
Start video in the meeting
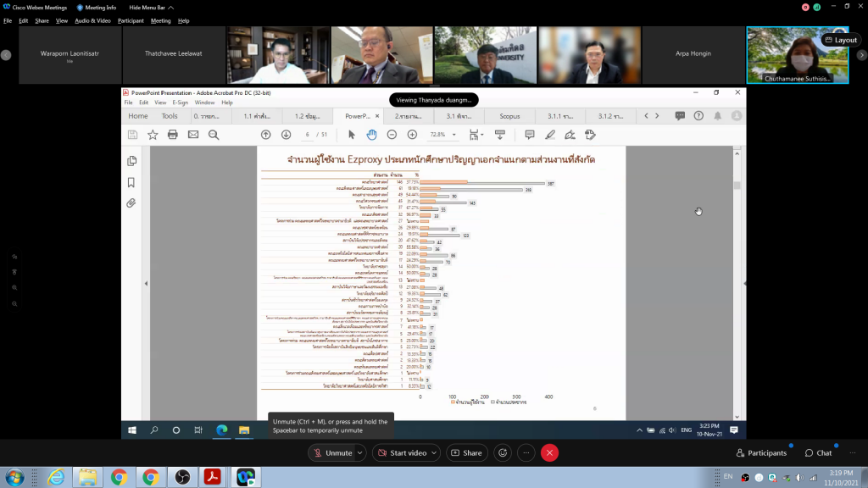(x=408, y=453)
